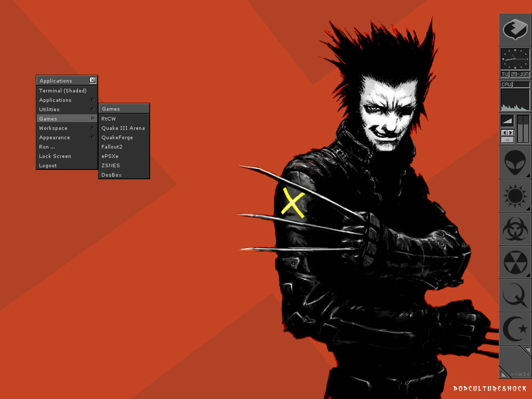Click the CPU load monitor graph
Viewport: 532px width, 399px height.
tap(515, 100)
